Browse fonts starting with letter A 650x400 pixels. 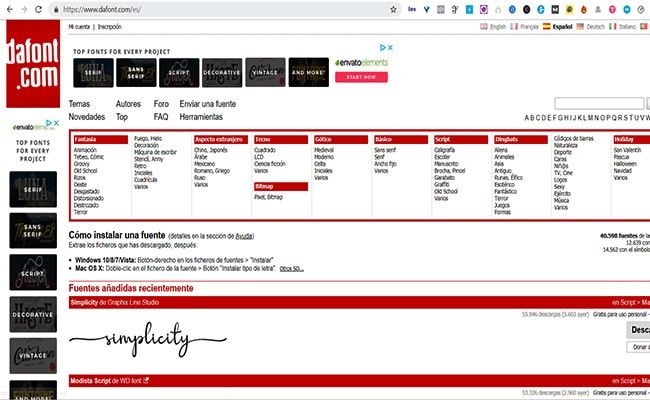[x=526, y=118]
